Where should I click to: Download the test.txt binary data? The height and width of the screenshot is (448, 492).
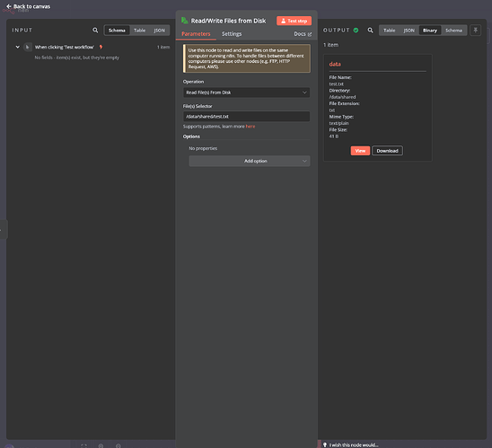(x=387, y=151)
